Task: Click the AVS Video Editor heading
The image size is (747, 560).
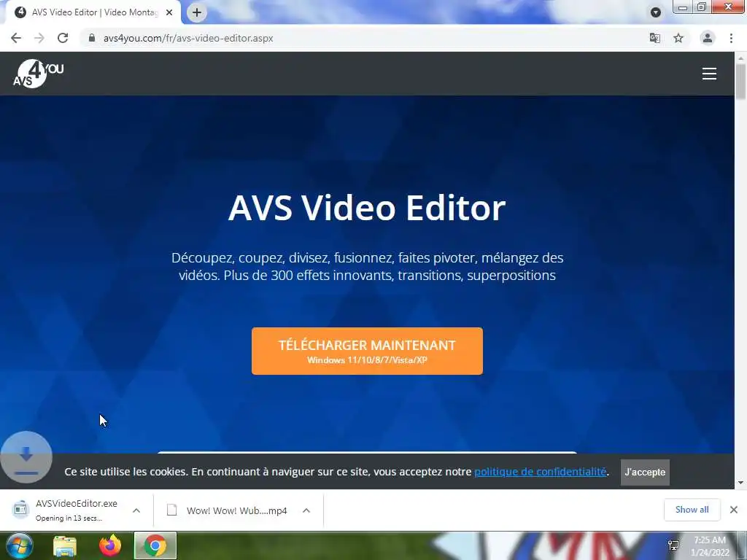Action: [x=367, y=208]
